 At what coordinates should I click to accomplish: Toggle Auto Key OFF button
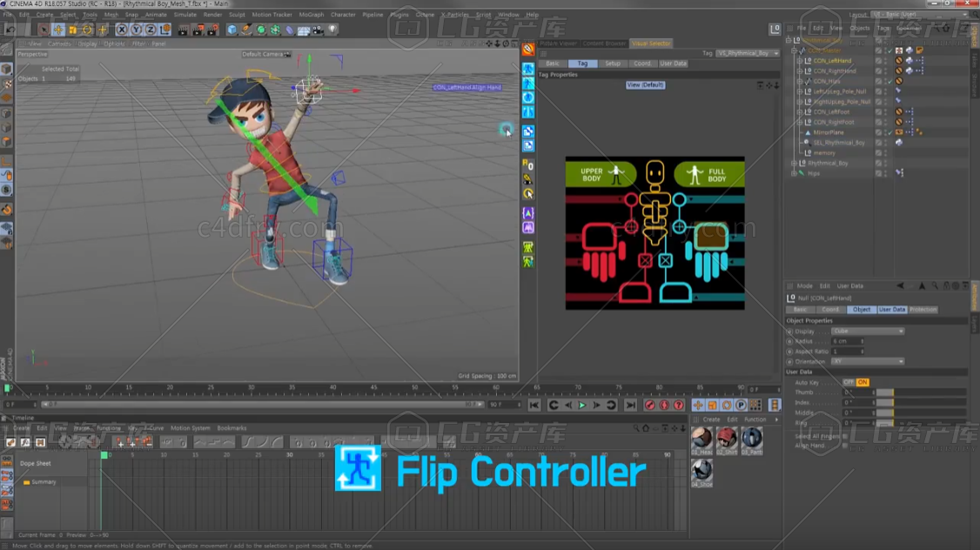848,382
